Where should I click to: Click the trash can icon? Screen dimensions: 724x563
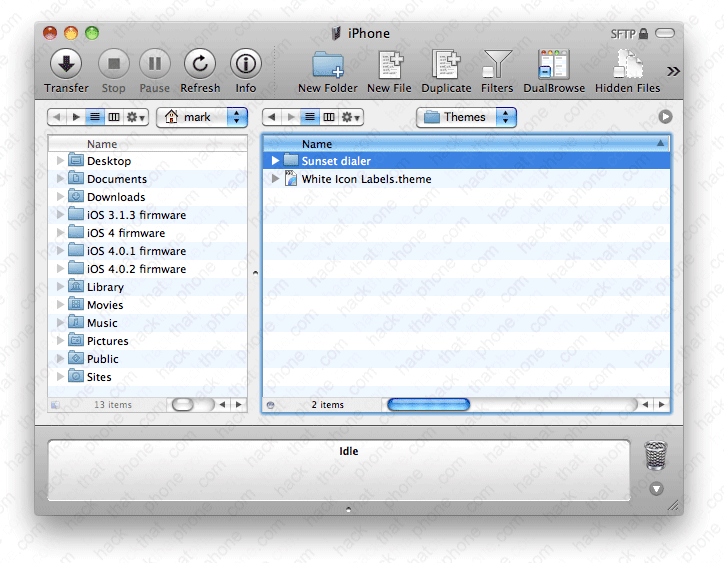click(656, 456)
